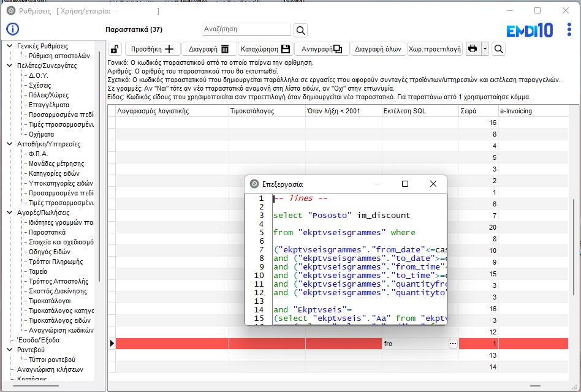The height and width of the screenshot is (392, 581).
Task: Click the settings tree horizontal scrollbar
Action: tap(36, 386)
